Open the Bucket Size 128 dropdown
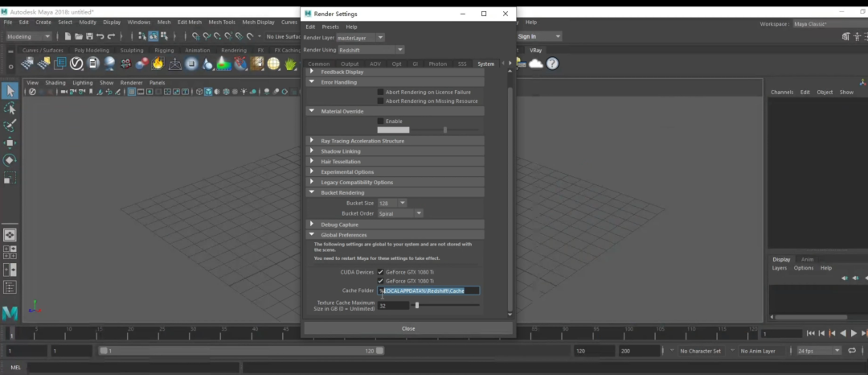Screen dimensions: 868x375 pos(392,204)
